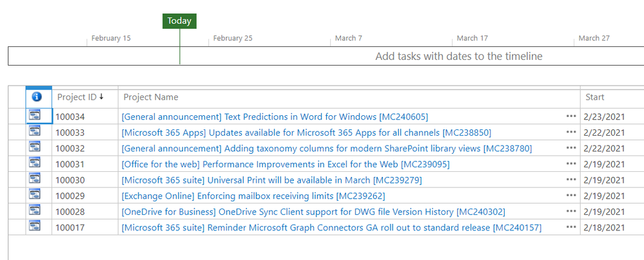Open ellipsis menu for Universal Print project
The image size is (644, 260).
(x=571, y=180)
